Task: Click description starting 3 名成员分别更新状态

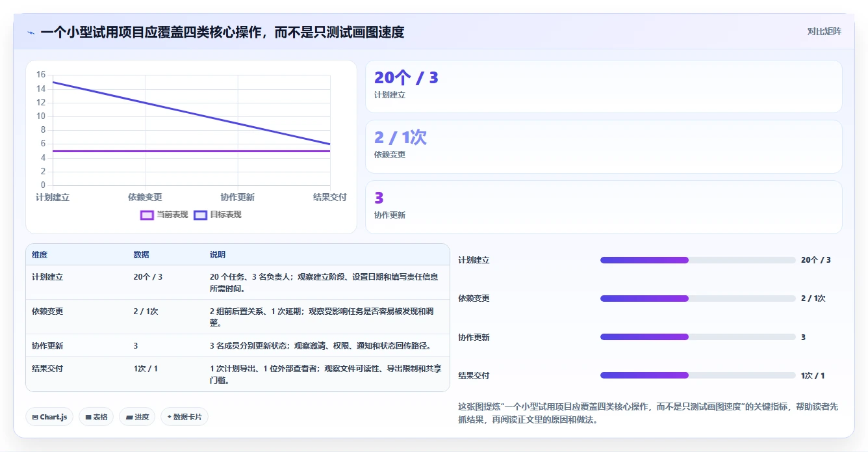Action: (x=320, y=346)
